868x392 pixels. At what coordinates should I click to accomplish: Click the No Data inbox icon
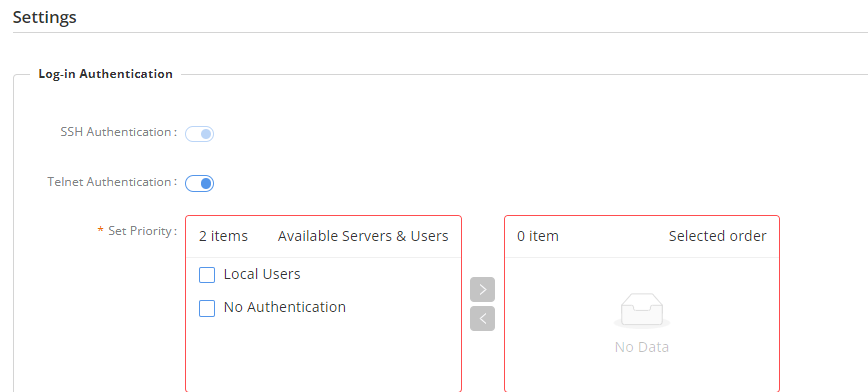(x=642, y=310)
